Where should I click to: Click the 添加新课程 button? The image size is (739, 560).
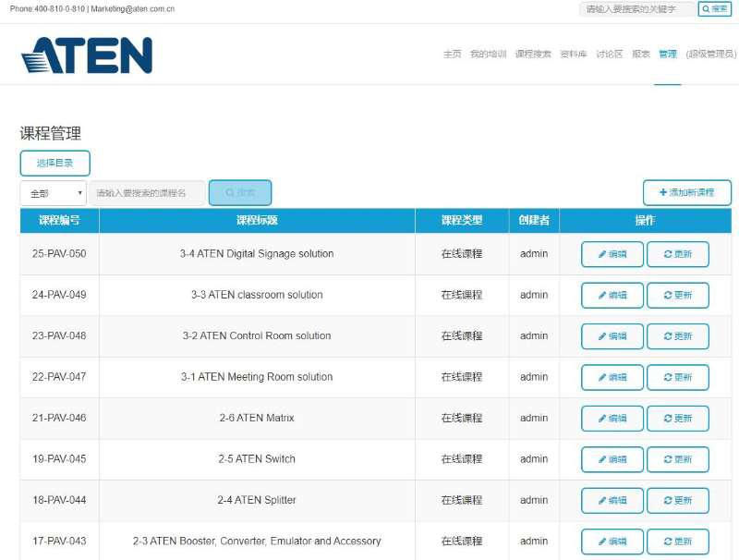[687, 192]
